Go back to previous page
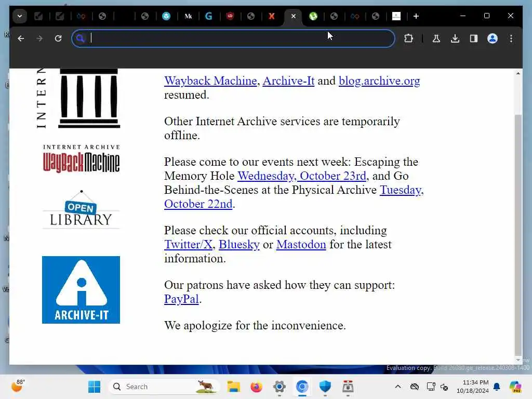This screenshot has height=399, width=532. 21,38
